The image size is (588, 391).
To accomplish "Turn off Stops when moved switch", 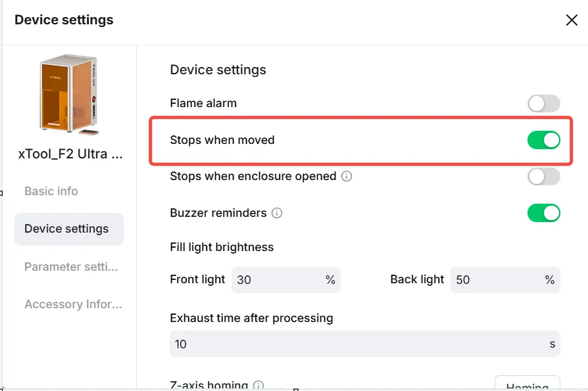I will coord(544,140).
